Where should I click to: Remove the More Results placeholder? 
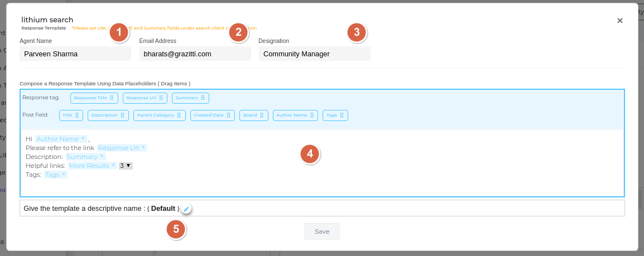pos(113,166)
